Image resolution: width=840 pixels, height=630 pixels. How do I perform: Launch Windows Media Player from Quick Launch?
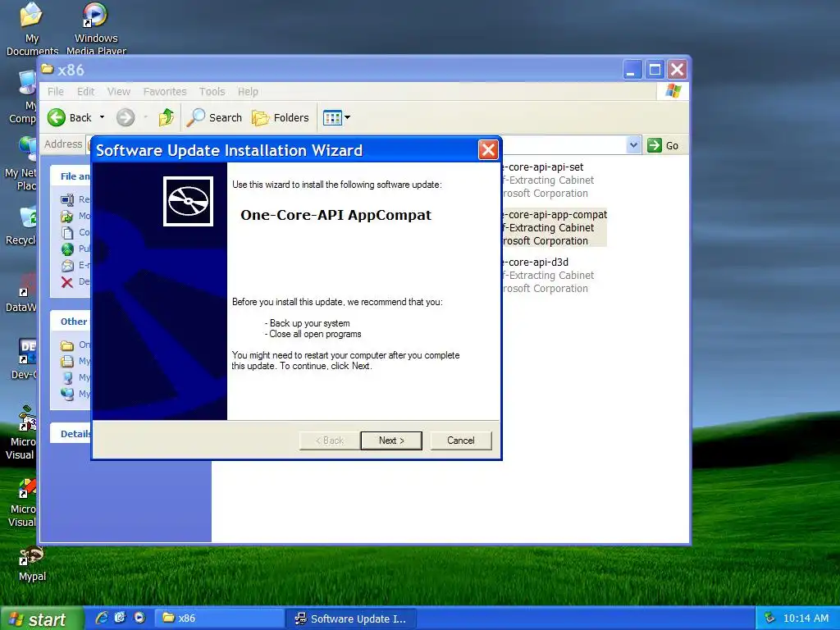139,618
